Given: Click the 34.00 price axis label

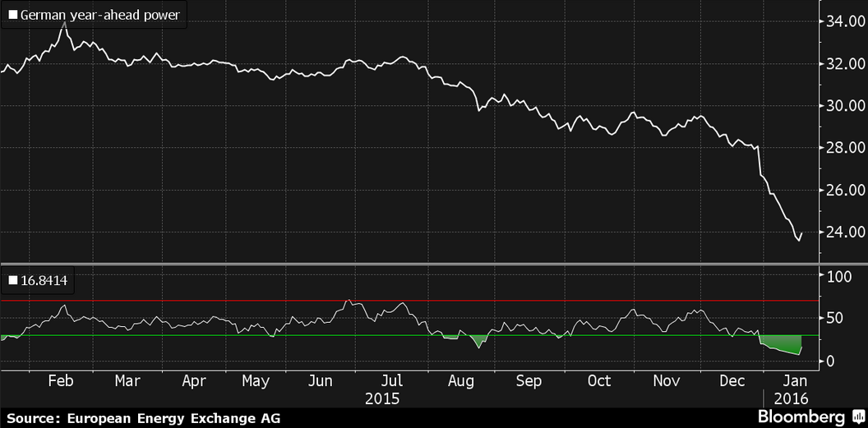Looking at the screenshot, I should [843, 20].
